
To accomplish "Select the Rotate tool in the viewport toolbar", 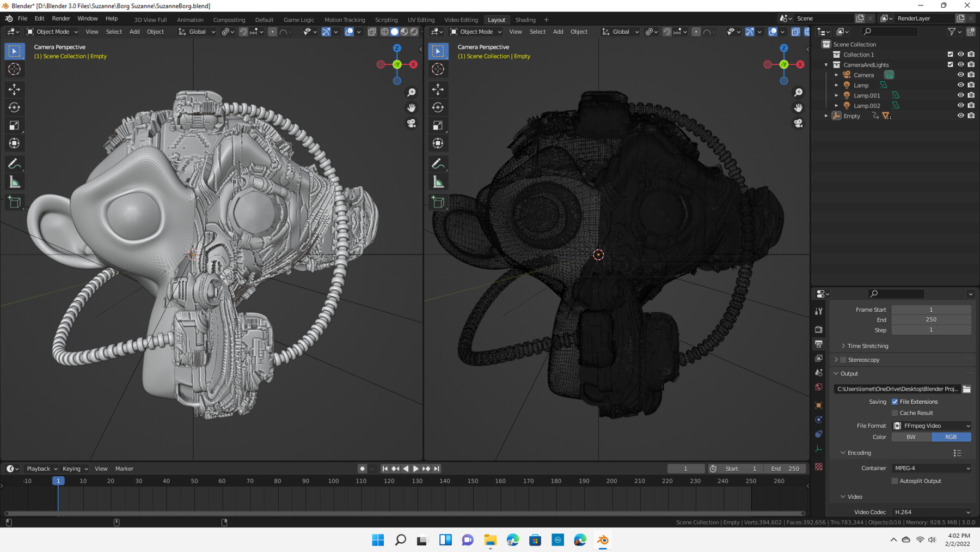I will (x=15, y=107).
